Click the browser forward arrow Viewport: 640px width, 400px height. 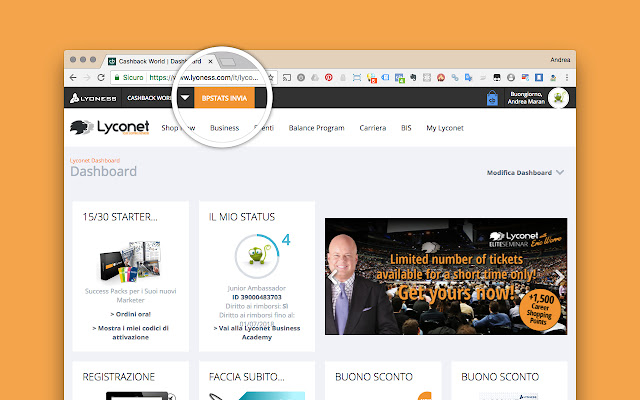(87, 77)
